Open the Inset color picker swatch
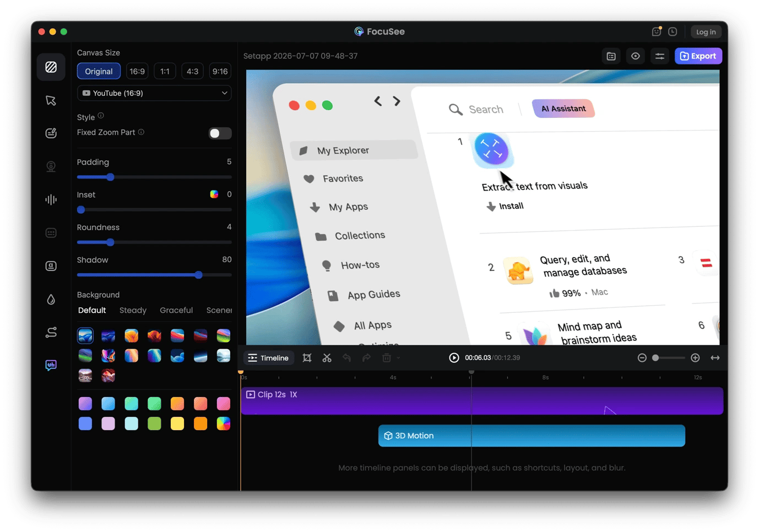Viewport: 759px width, 532px height. (x=214, y=194)
